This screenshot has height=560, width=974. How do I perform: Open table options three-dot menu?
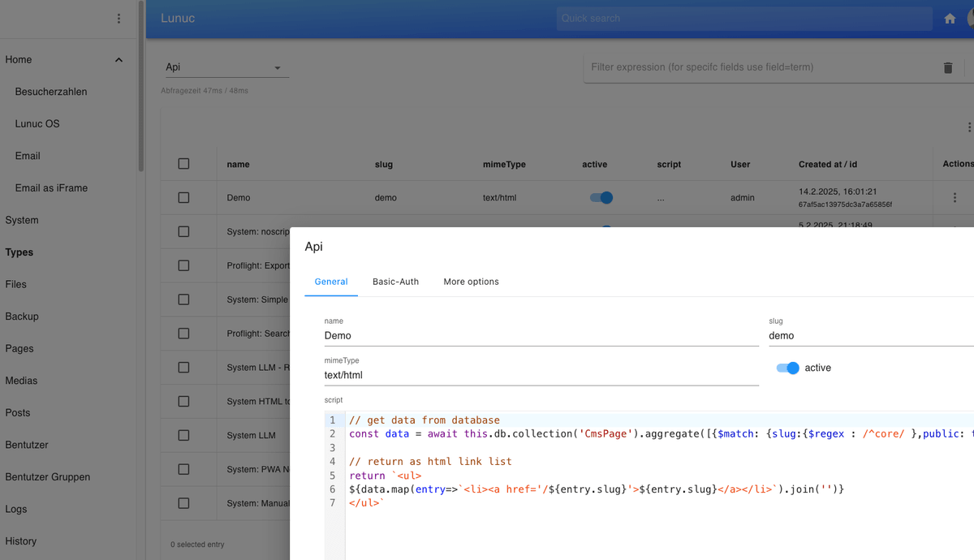point(968,127)
